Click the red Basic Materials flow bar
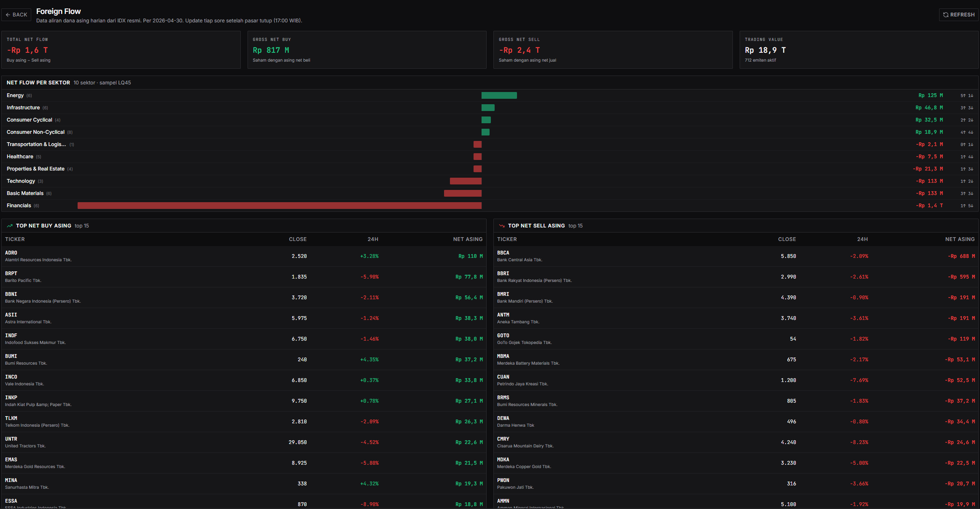The height and width of the screenshot is (509, 980). pyautogui.click(x=463, y=193)
